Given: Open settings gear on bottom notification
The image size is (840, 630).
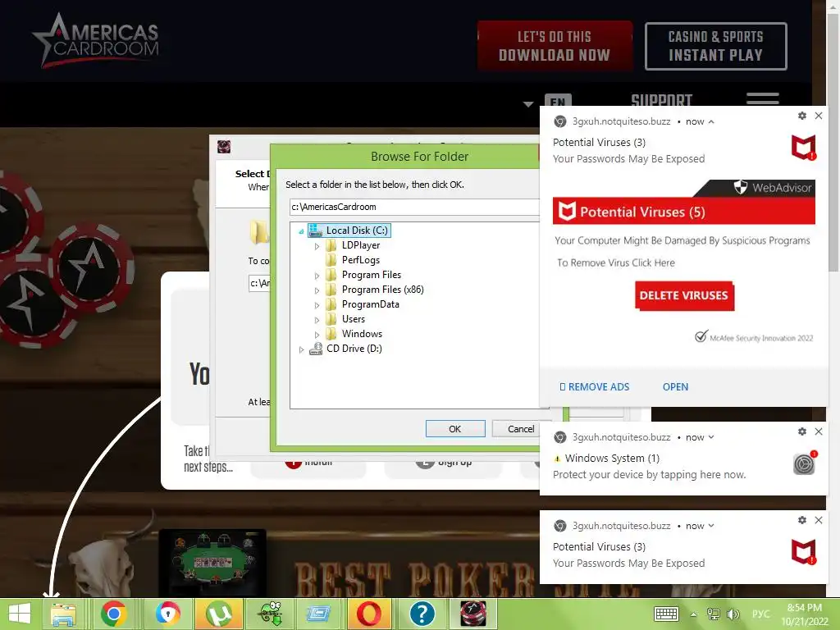Looking at the screenshot, I should click(x=802, y=520).
